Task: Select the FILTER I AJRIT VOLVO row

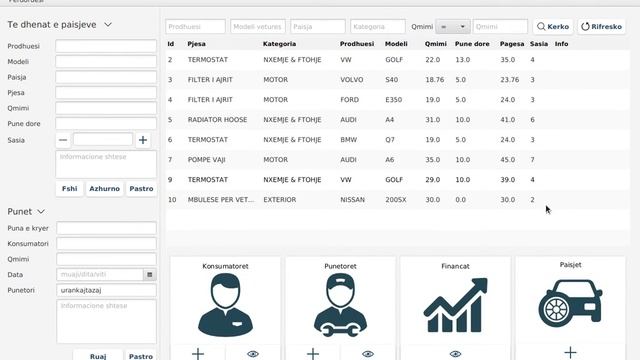Action: click(x=398, y=80)
